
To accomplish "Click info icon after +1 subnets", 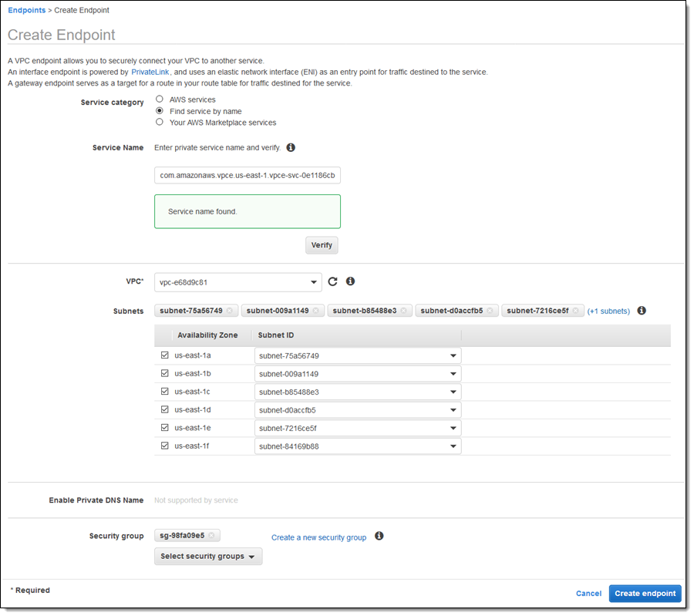I will tap(642, 311).
